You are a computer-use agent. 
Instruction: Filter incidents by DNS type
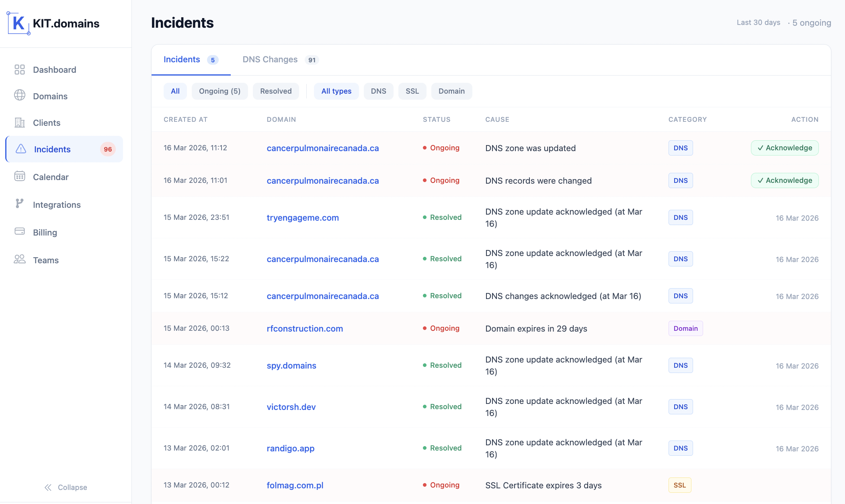(x=379, y=91)
